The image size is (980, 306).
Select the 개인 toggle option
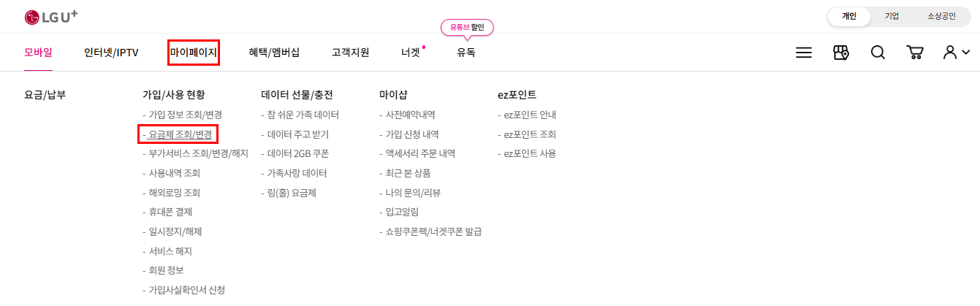(849, 16)
